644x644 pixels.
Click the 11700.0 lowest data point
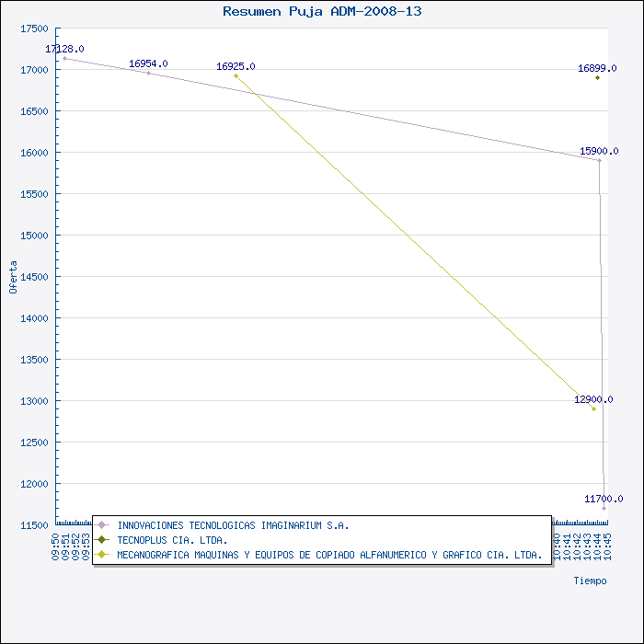click(x=604, y=509)
